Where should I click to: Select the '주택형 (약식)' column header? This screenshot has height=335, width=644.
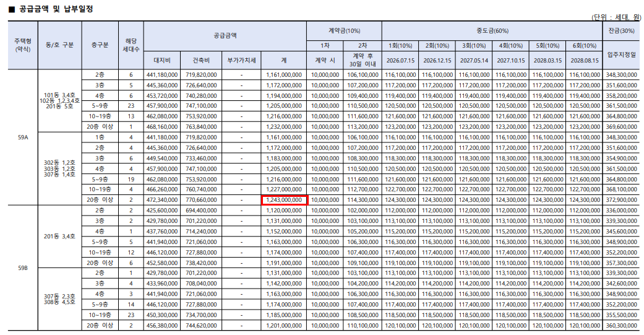point(23,45)
